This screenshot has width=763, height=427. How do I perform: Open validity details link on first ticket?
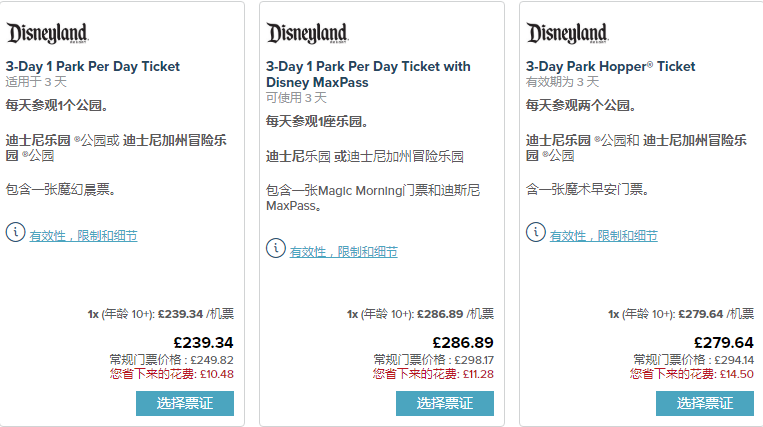(83, 236)
